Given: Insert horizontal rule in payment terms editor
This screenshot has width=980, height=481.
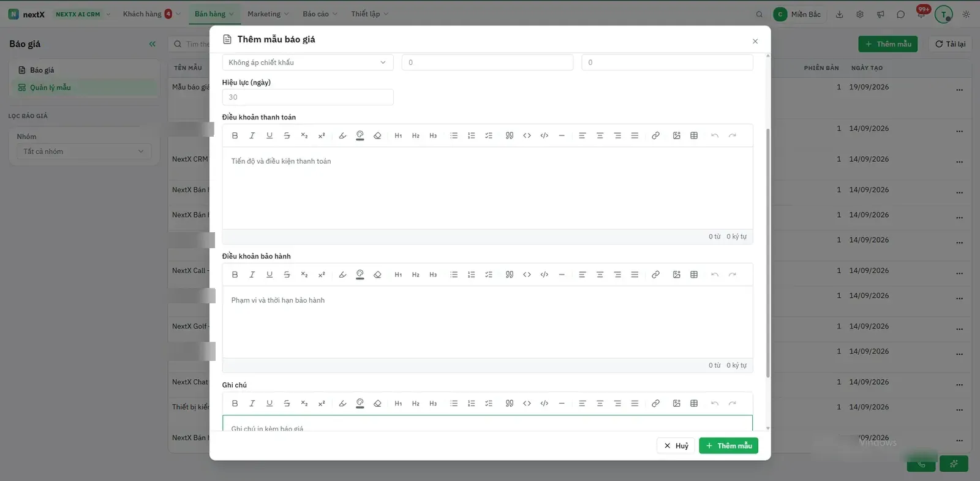Looking at the screenshot, I should [562, 135].
